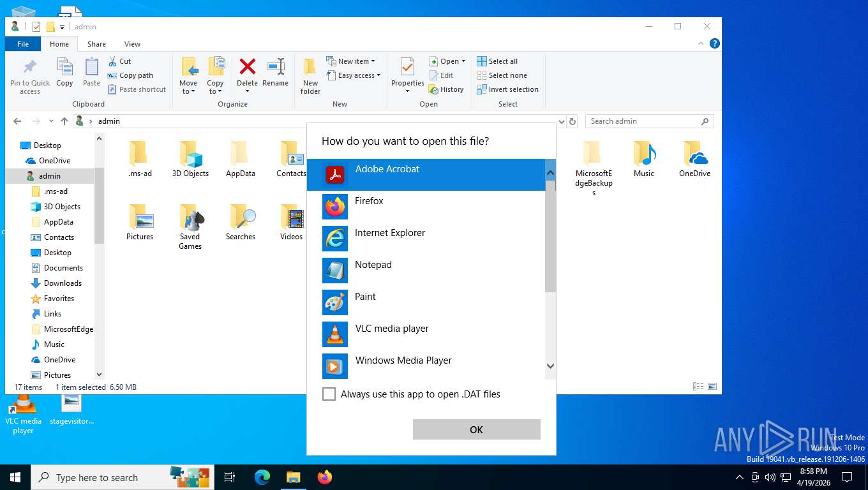The image size is (868, 490).
Task: Click OK in the open-with dialog
Action: pyautogui.click(x=477, y=429)
